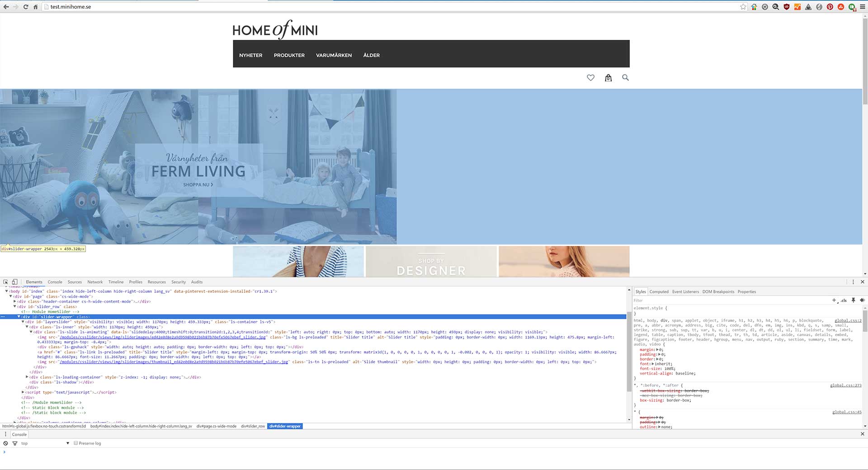
Task: Expand the header-container div node
Action: tap(14, 301)
